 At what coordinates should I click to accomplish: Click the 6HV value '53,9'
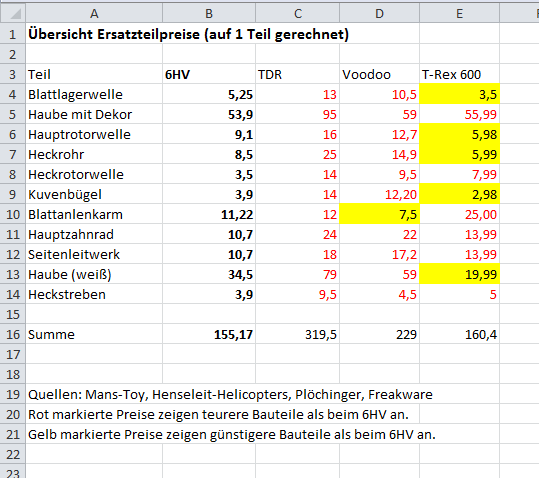tap(209, 114)
